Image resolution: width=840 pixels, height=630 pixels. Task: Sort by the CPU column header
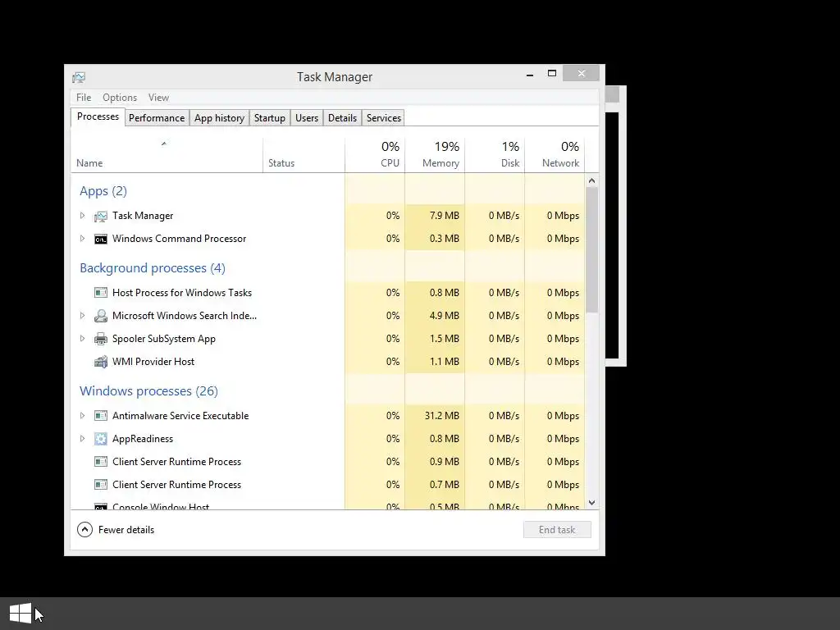pos(375,155)
